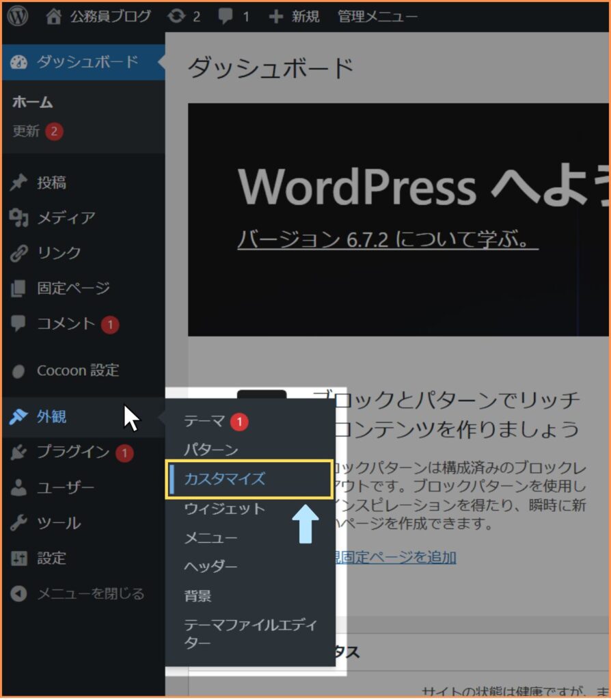Click the 固定ページを追加 link
This screenshot has width=611, height=700.
[x=396, y=557]
